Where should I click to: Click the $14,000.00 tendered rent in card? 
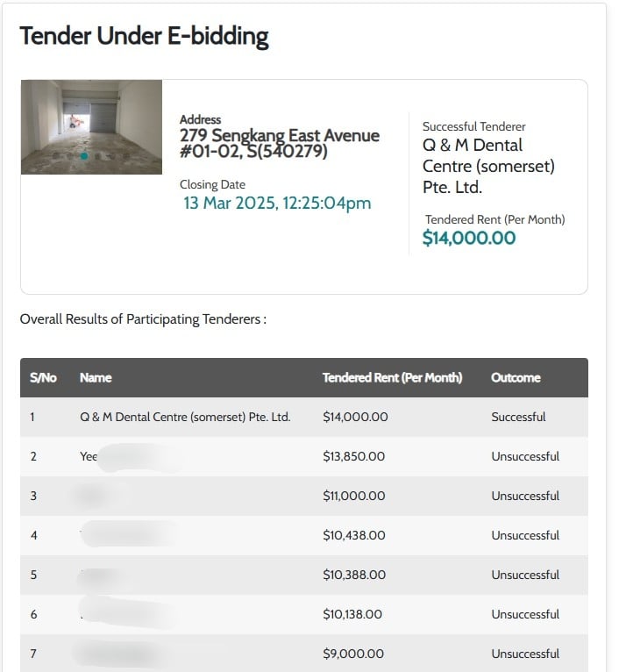point(469,238)
